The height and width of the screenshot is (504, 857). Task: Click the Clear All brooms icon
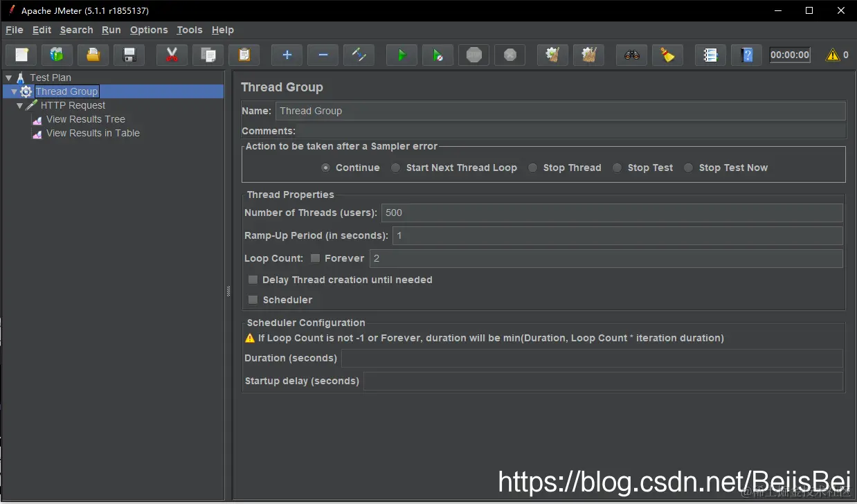[589, 55]
